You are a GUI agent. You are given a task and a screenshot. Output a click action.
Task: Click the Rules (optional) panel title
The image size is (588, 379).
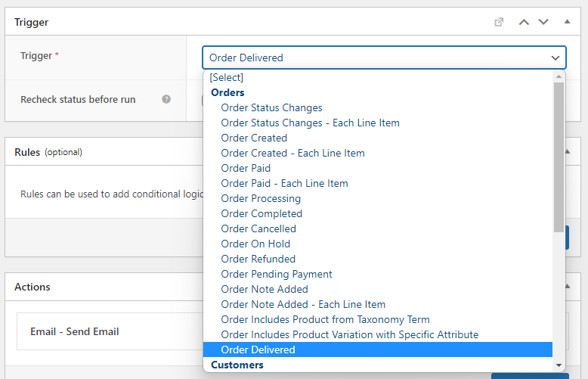(48, 152)
